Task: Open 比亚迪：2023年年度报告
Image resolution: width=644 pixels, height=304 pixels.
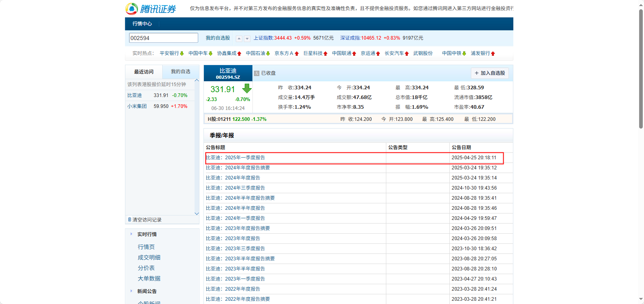Action: [233, 239]
